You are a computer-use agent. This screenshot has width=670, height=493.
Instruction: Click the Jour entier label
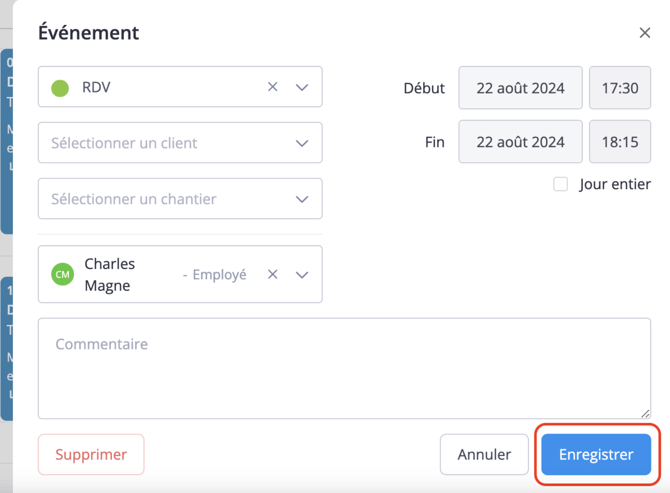pos(615,184)
